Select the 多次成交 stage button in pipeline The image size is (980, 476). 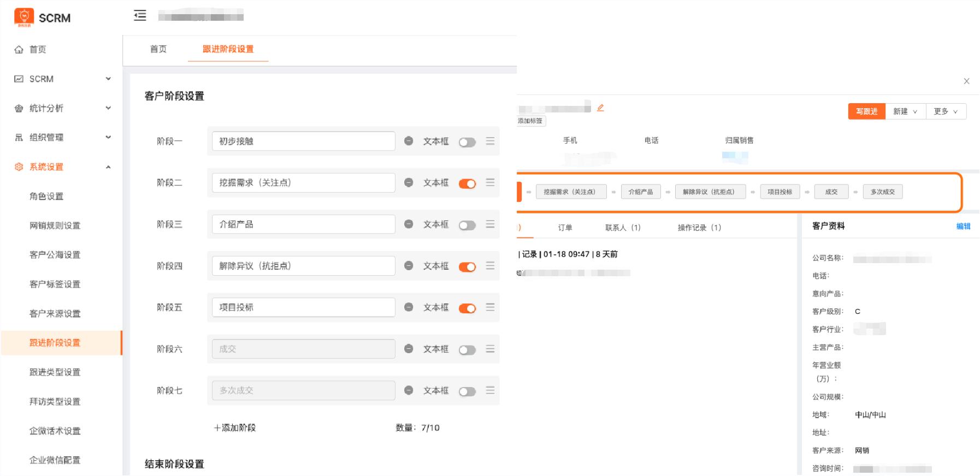tap(883, 192)
